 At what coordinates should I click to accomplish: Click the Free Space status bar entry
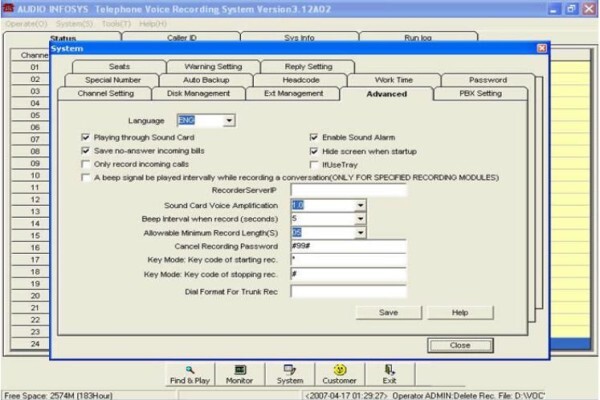58,395
